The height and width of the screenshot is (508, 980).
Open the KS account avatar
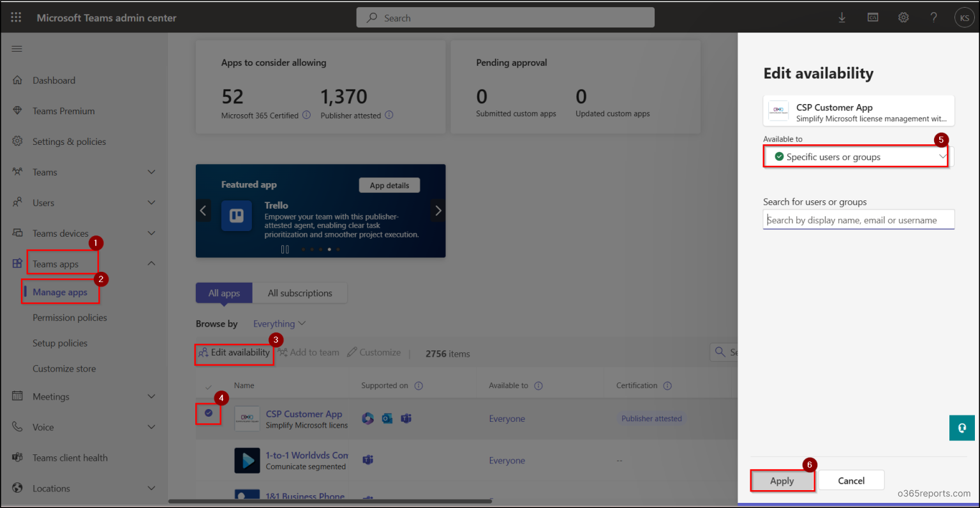coord(964,18)
